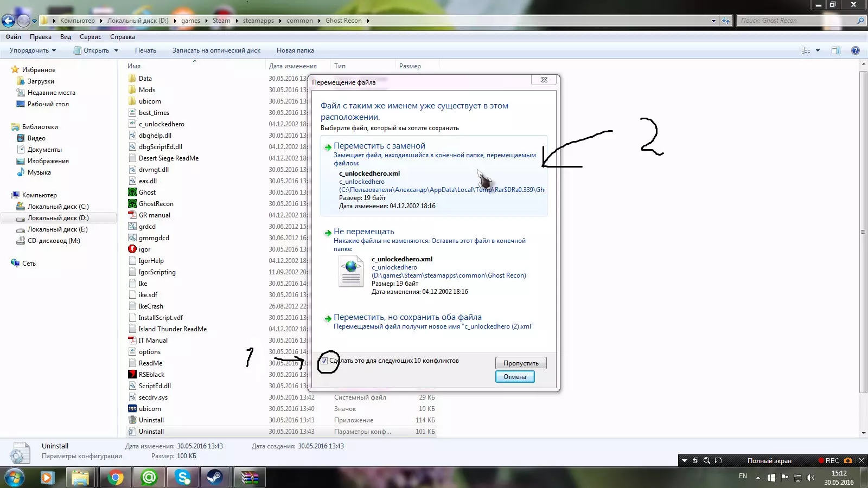Open the dropdown arrow next to Открыть
Screen dimensions: 868x488
click(x=116, y=50)
